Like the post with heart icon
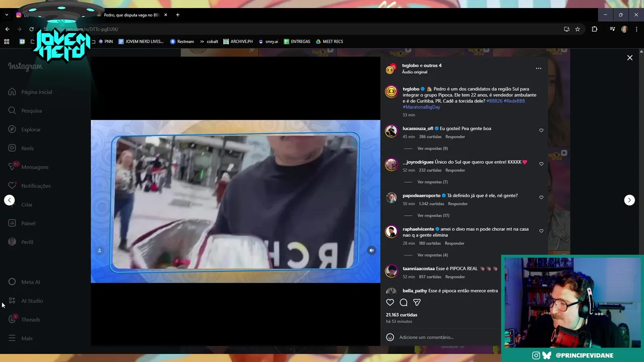This screenshot has width=644, height=362. point(390,302)
